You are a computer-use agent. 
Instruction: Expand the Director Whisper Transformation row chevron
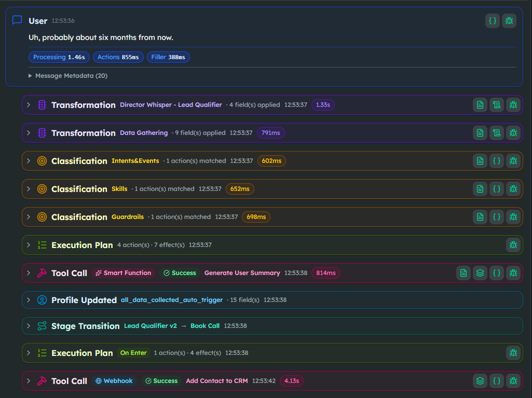[x=29, y=105]
